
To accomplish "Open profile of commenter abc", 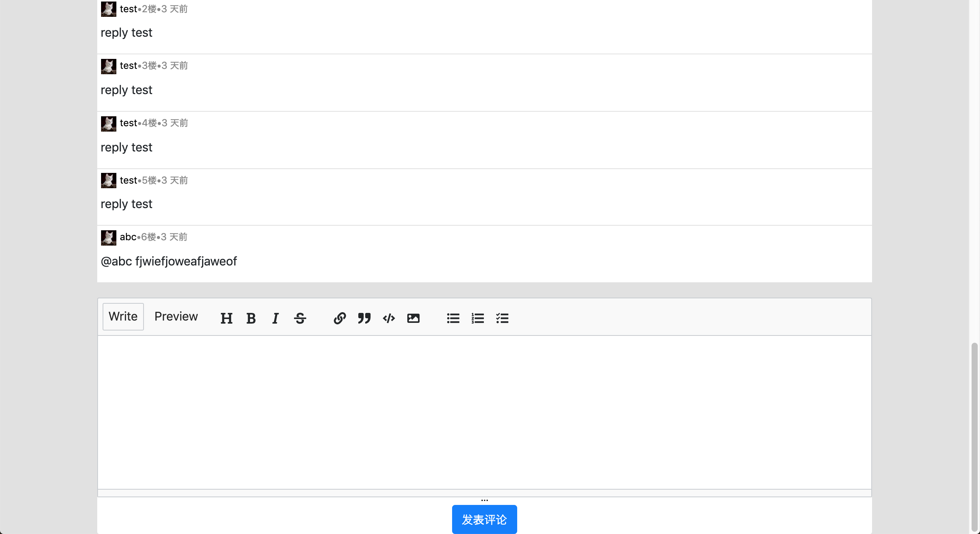I will (x=127, y=237).
